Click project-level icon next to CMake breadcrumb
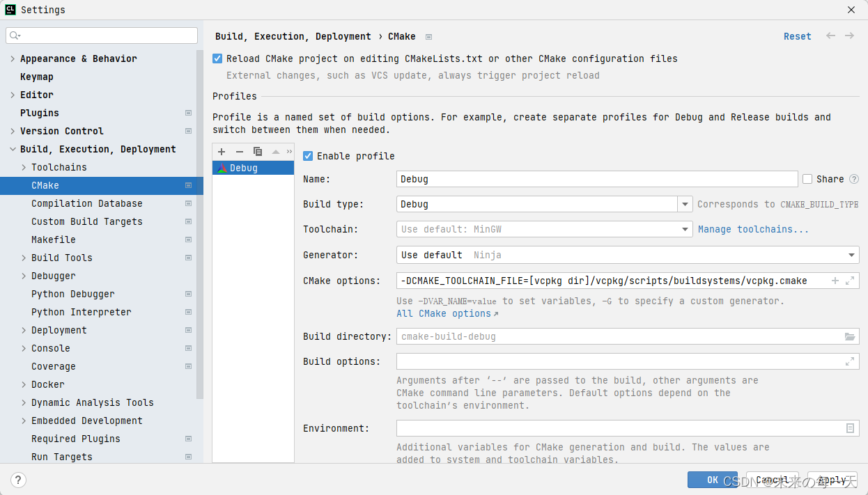This screenshot has width=868, height=495. [x=429, y=37]
